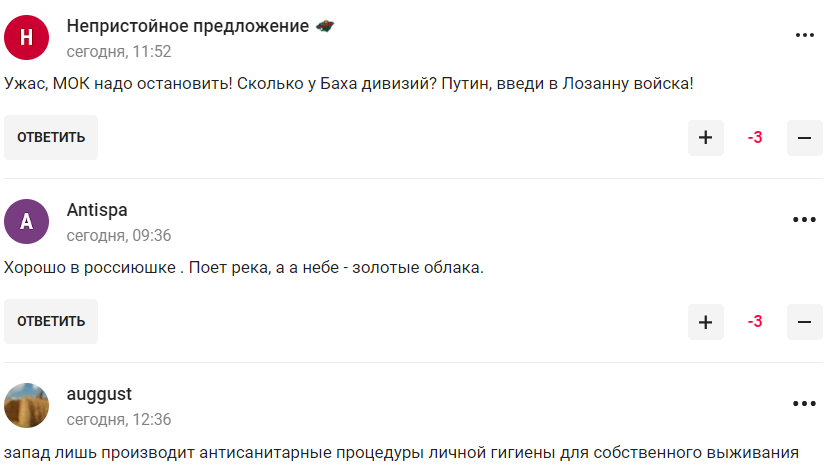830x467 pixels.
Task: Click the team logo badge beside Непристойное предложение
Action: tap(324, 26)
